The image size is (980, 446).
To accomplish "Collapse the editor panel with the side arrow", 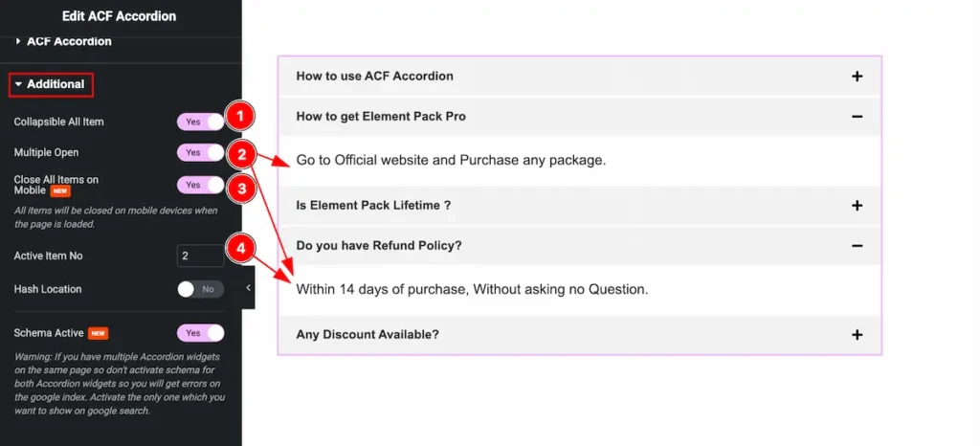I will pyautogui.click(x=248, y=287).
